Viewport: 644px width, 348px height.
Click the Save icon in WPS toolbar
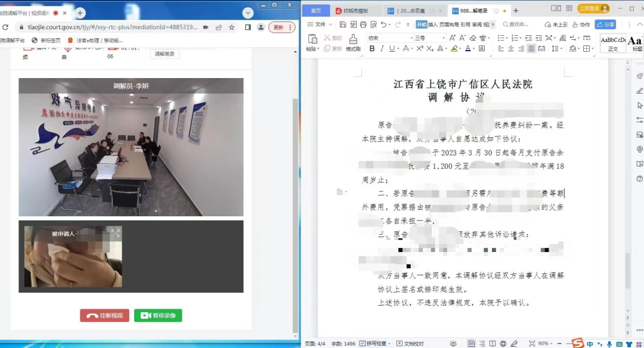[343, 24]
